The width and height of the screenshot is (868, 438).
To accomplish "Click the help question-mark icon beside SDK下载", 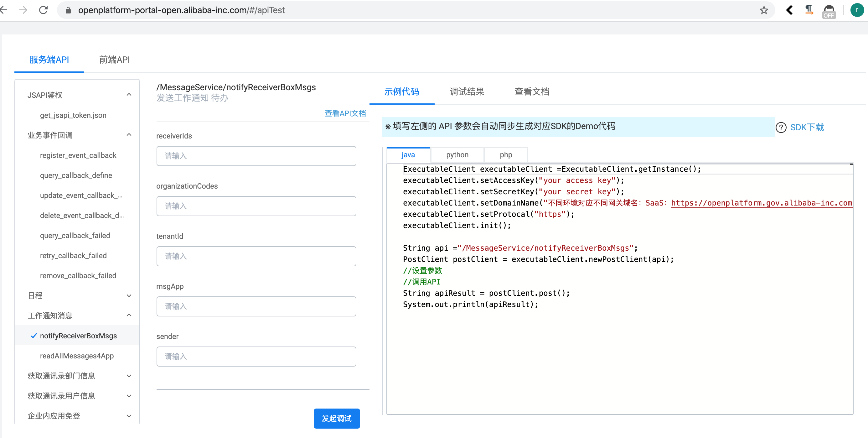I will pyautogui.click(x=781, y=128).
